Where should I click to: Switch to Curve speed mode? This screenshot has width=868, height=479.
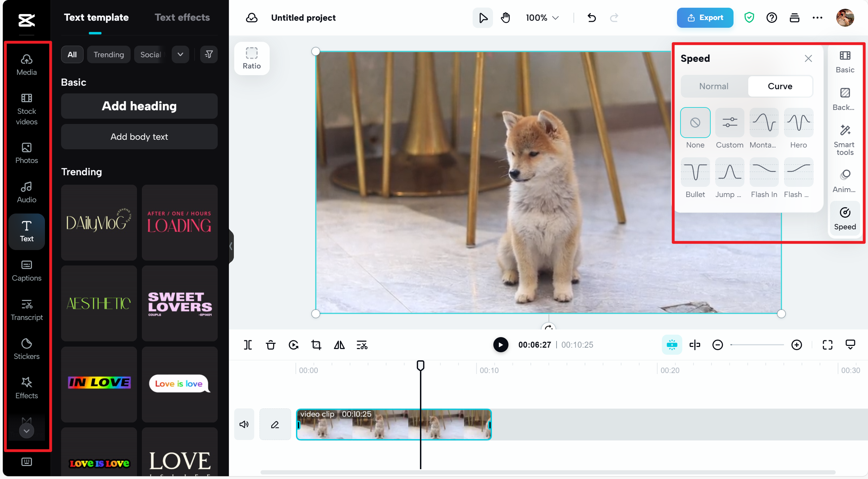(780, 86)
